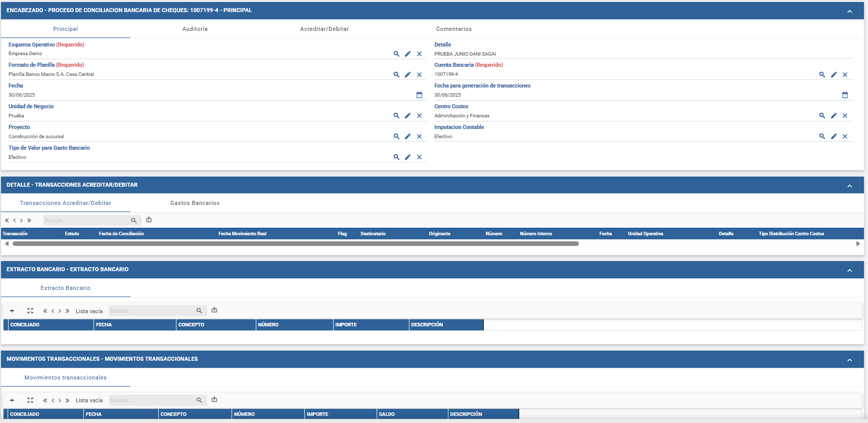Click the right scroll arrow of Transacciones grid

[858, 243]
